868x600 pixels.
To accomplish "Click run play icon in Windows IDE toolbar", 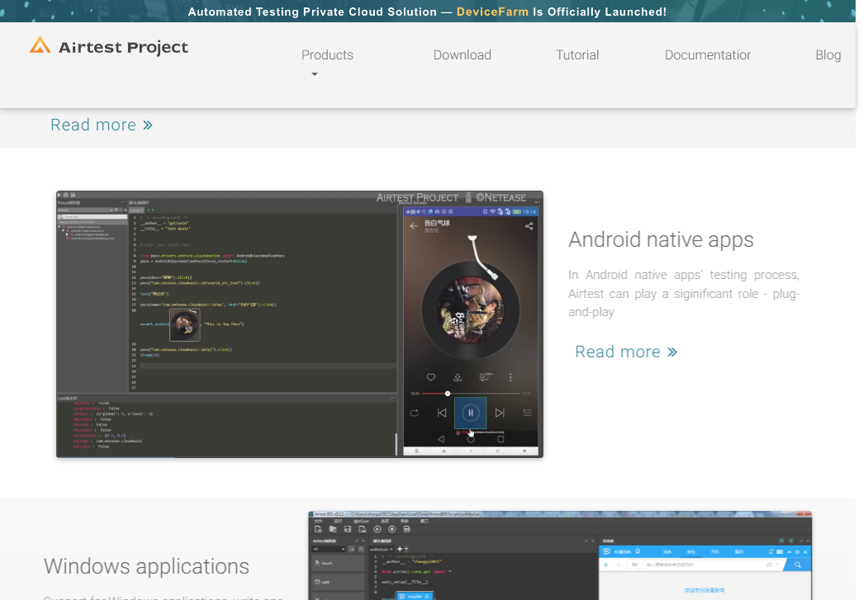I will tap(377, 529).
